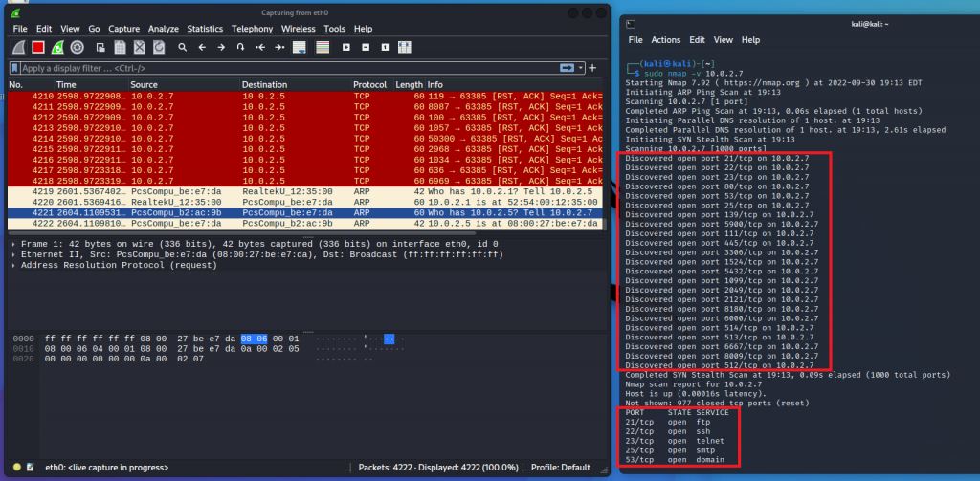The height and width of the screenshot is (481, 980).
Task: Click the Start capture shark fin icon
Action: pyautogui.click(x=18, y=47)
